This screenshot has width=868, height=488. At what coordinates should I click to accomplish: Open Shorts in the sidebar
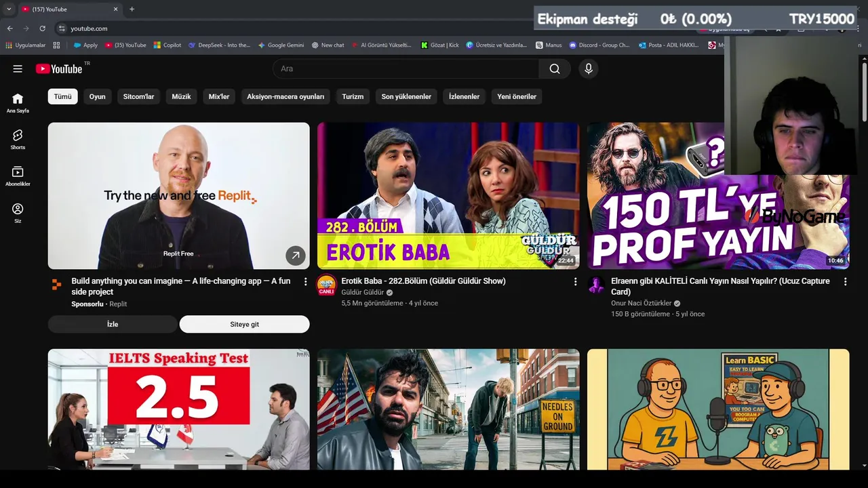[x=18, y=140]
